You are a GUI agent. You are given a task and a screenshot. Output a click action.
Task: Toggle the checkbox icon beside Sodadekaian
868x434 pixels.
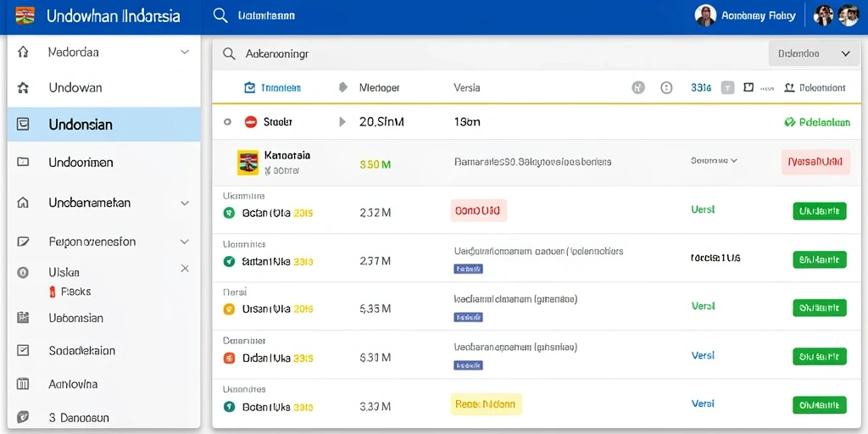pos(23,350)
